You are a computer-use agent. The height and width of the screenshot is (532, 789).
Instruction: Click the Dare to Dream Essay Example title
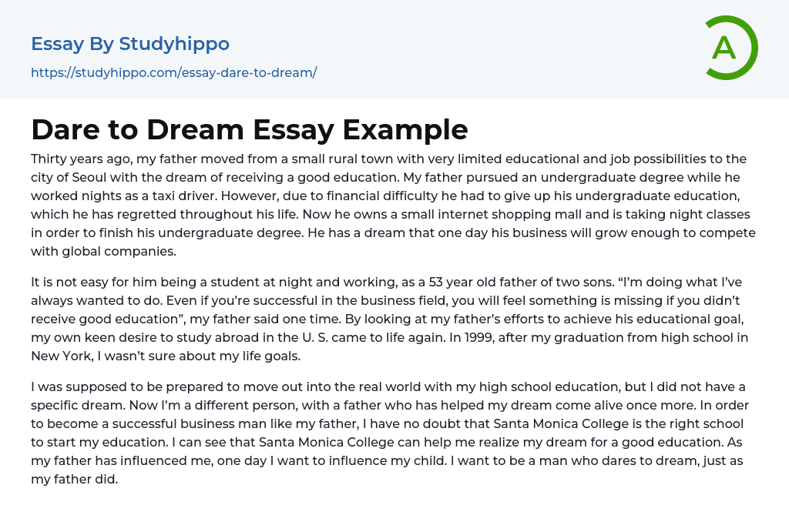(249, 129)
